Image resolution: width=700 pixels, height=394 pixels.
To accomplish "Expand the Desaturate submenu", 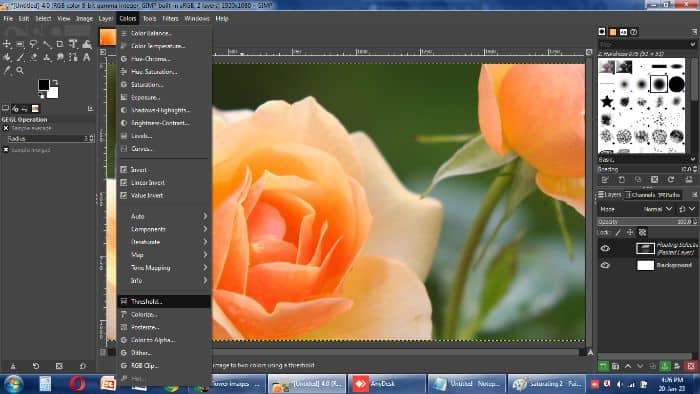I will (x=164, y=242).
